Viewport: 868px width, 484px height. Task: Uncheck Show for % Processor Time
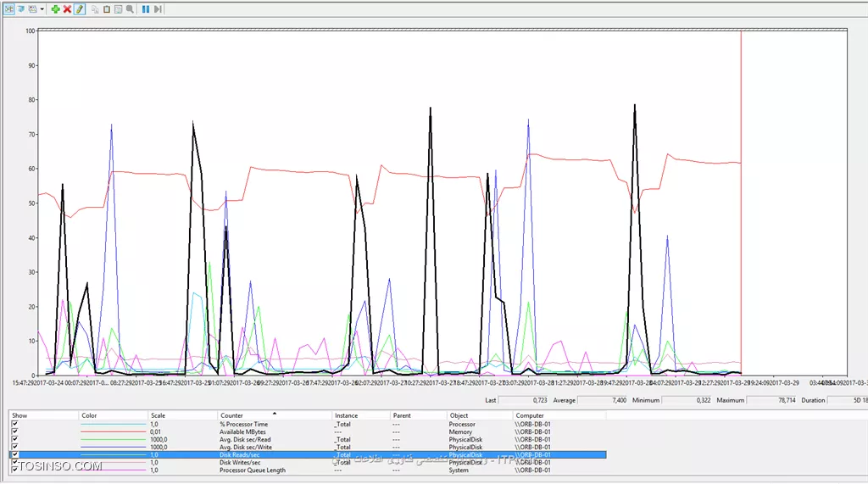point(15,424)
